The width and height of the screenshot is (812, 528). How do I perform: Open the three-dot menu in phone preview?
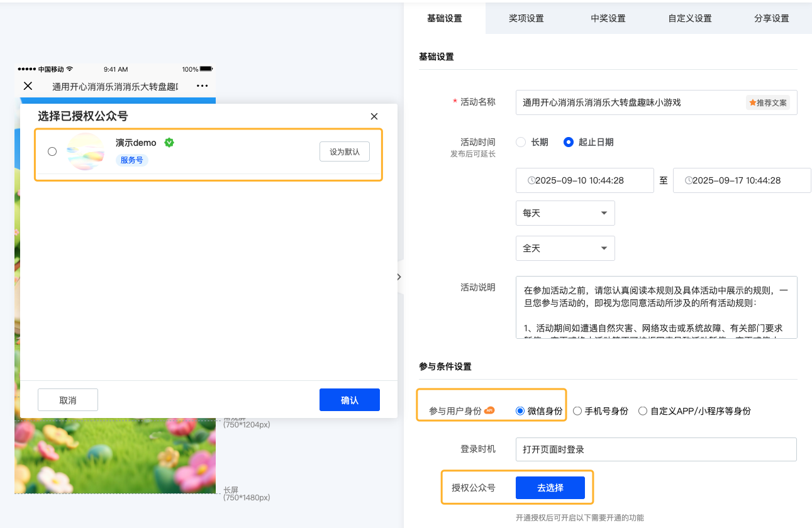pos(202,86)
